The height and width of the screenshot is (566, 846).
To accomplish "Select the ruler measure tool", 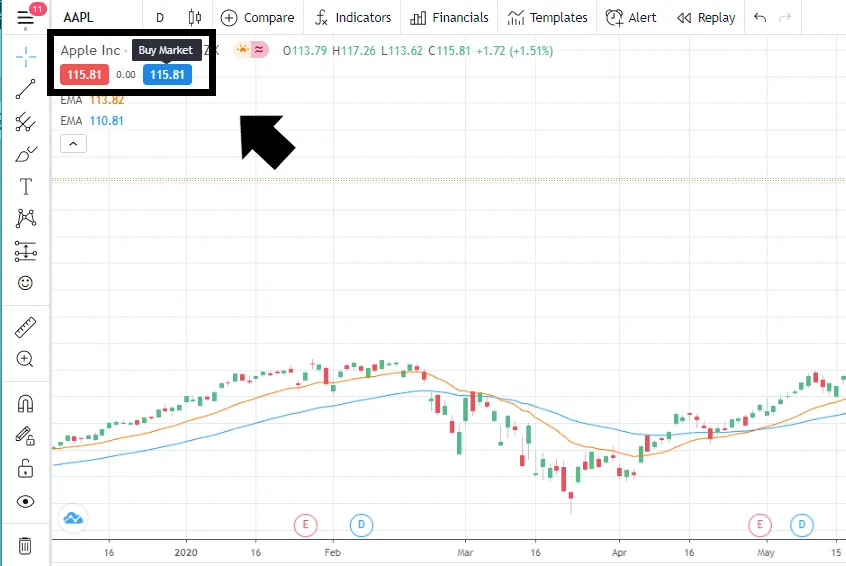I will (25, 327).
